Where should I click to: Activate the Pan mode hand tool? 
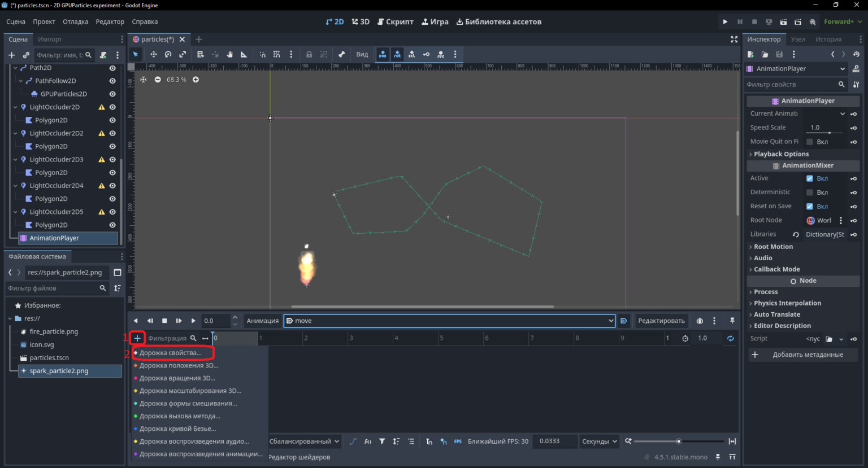tap(229, 54)
